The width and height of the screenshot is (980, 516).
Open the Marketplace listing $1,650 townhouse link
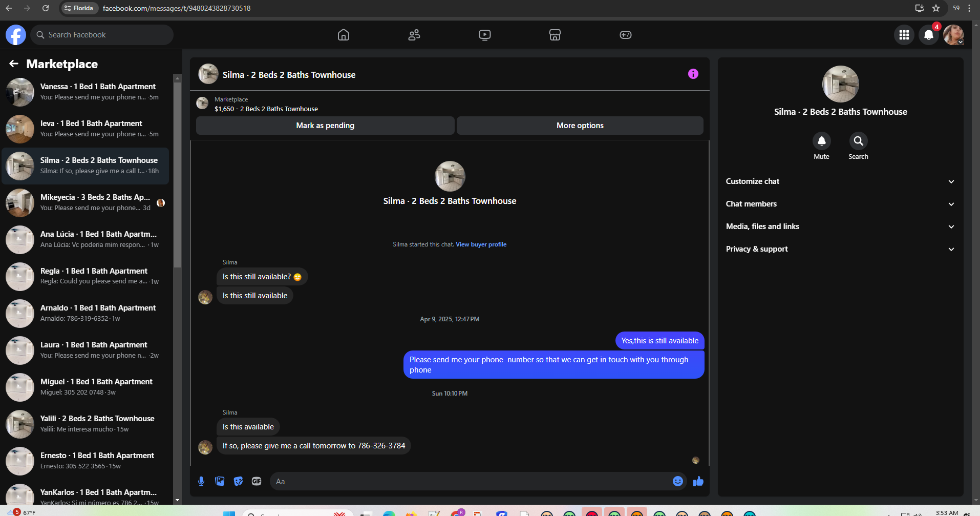coord(266,109)
